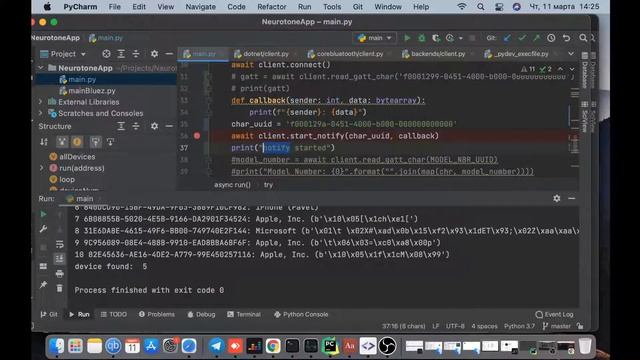Toggle show fields orange icon in Structure
The height and width of the screenshot is (360, 640).
77,142
